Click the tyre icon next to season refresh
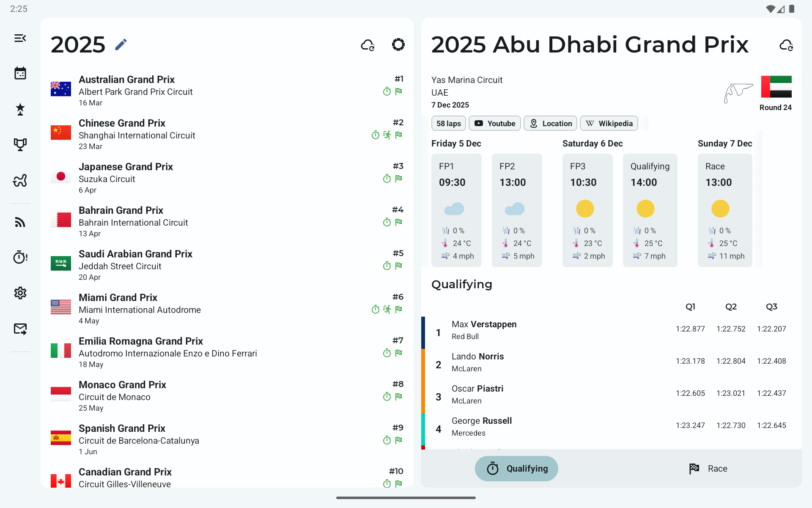The image size is (812, 508). (398, 44)
